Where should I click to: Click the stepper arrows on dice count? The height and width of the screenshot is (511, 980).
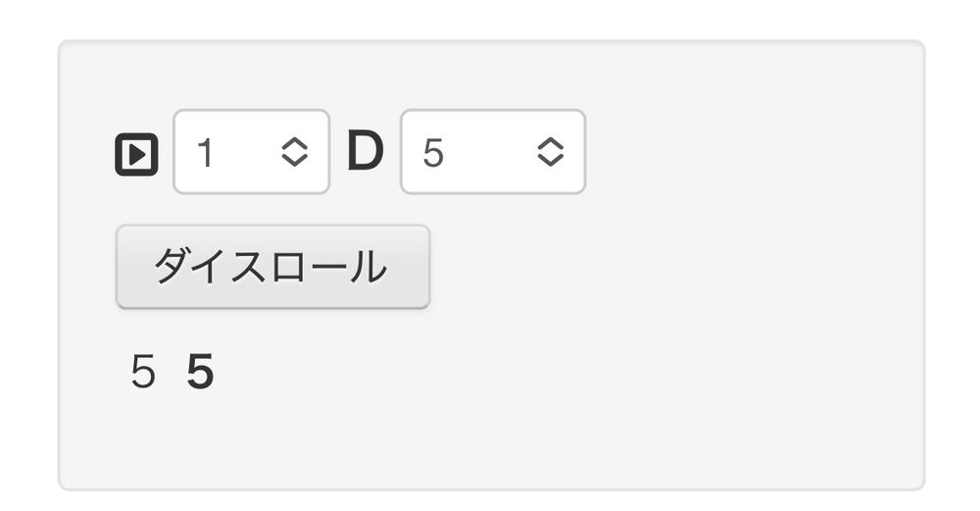(295, 152)
